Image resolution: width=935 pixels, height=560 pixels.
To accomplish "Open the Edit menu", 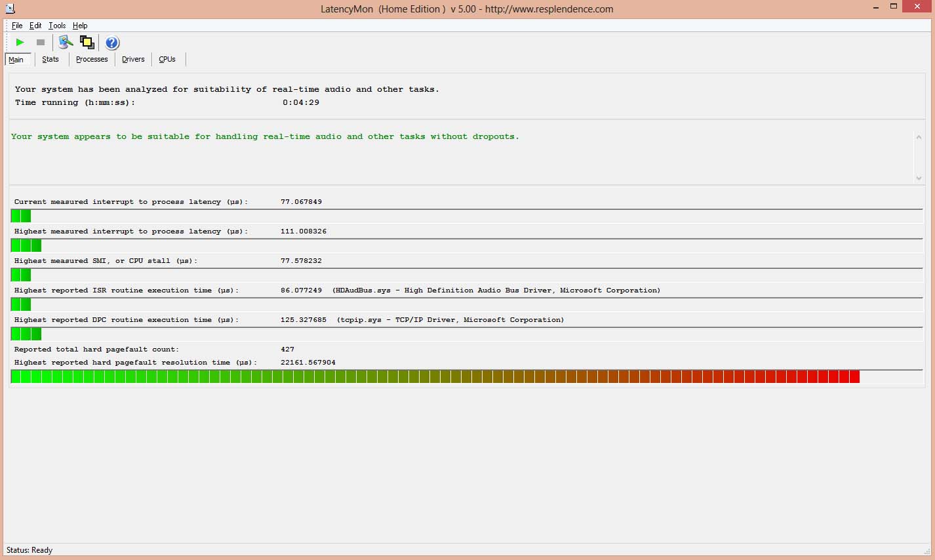I will [35, 26].
